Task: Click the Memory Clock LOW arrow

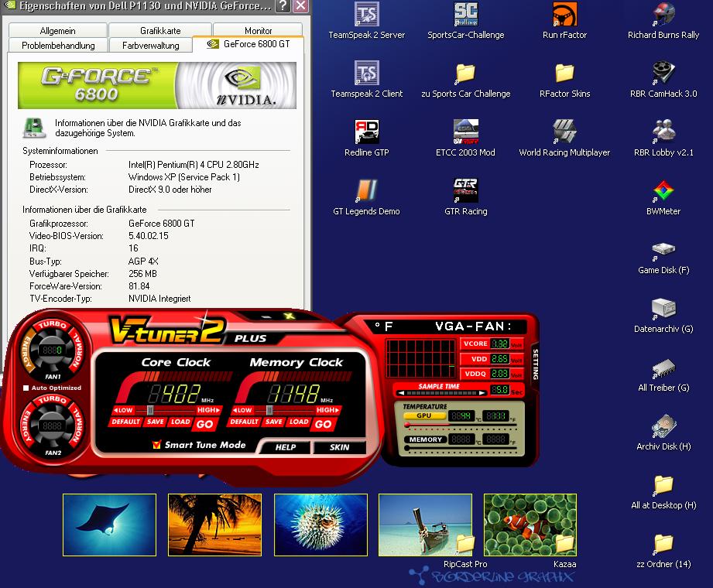Action: 242,410
